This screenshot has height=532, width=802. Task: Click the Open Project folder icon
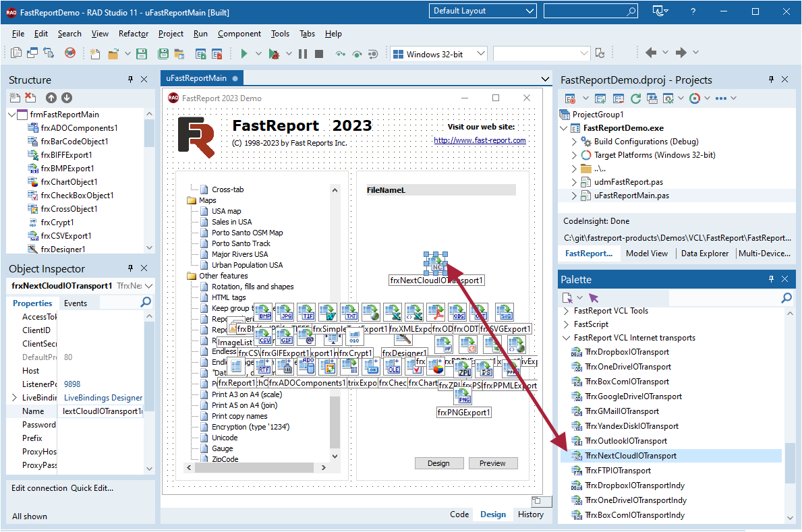click(x=111, y=54)
